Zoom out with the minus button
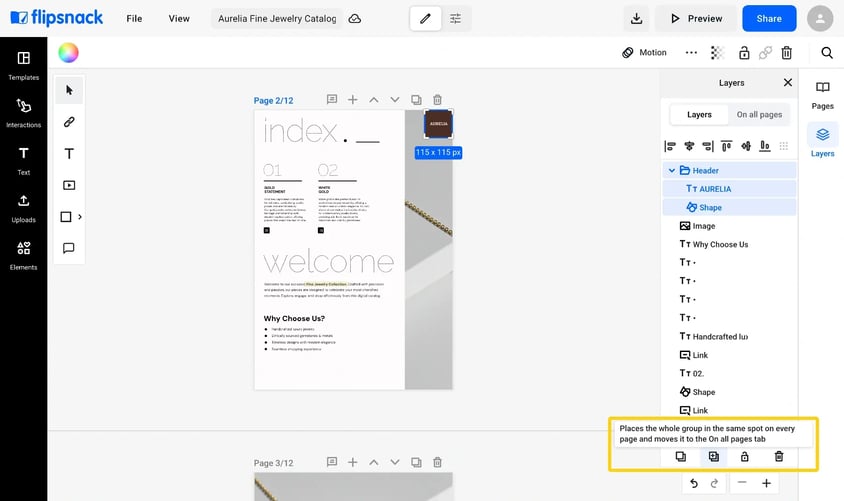This screenshot has height=501, width=844. (742, 483)
